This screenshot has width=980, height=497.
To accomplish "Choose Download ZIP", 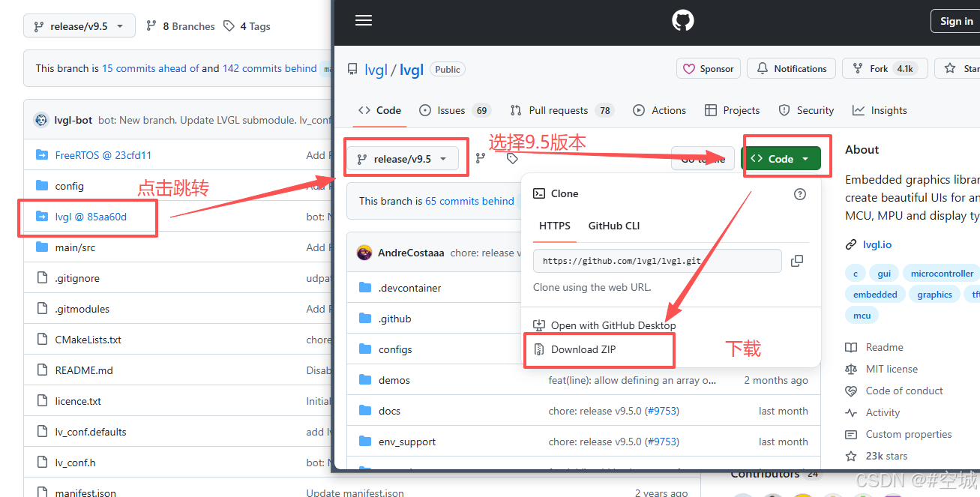I will point(575,349).
